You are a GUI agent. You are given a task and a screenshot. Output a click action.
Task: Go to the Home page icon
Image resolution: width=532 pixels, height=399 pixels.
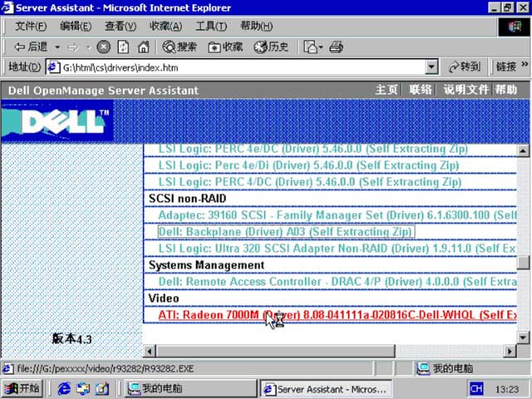[x=143, y=47]
